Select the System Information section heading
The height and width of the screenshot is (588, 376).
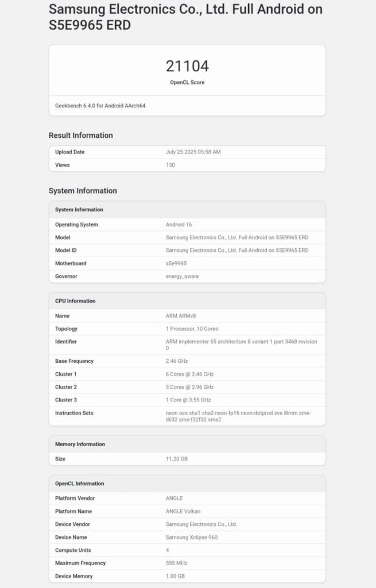tap(83, 191)
